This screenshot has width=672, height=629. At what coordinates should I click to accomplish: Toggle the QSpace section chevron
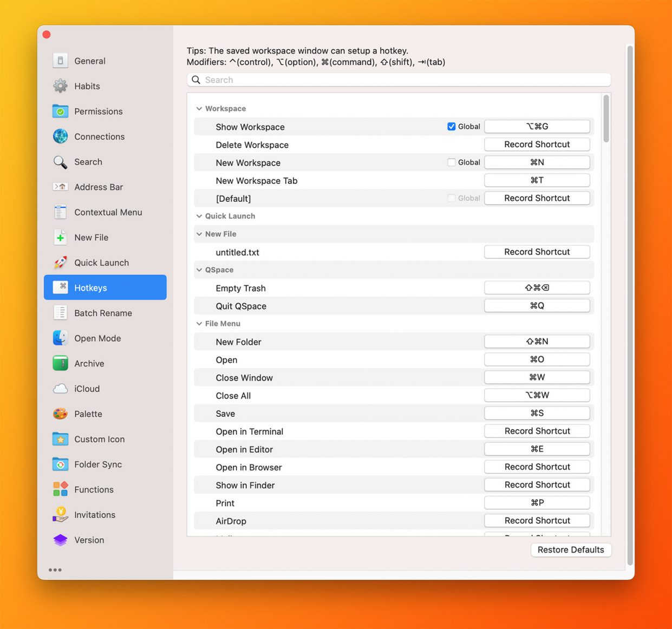pos(199,270)
